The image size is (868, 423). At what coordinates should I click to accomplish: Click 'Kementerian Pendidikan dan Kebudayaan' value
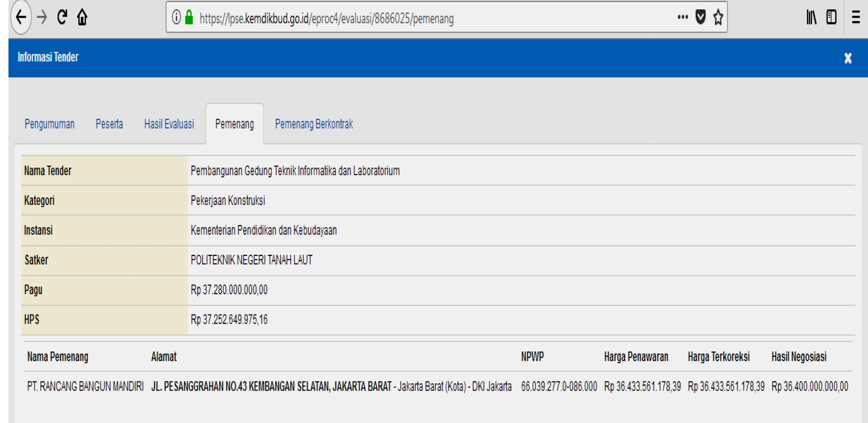coord(264,230)
